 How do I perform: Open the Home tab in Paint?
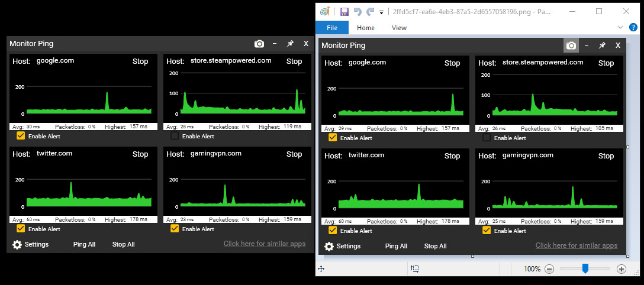click(x=366, y=28)
